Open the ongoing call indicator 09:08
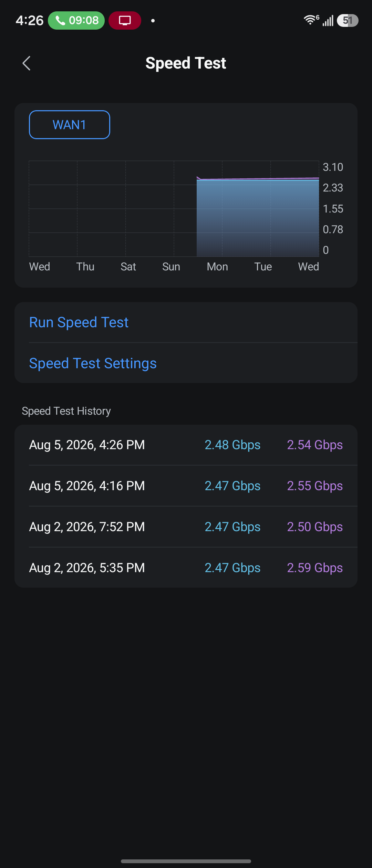This screenshot has height=868, width=372. (x=76, y=21)
